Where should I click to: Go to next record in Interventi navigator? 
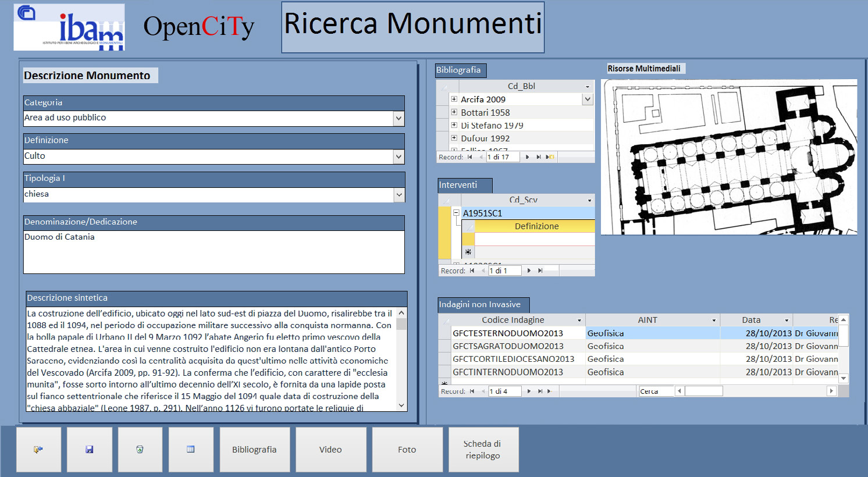click(529, 270)
